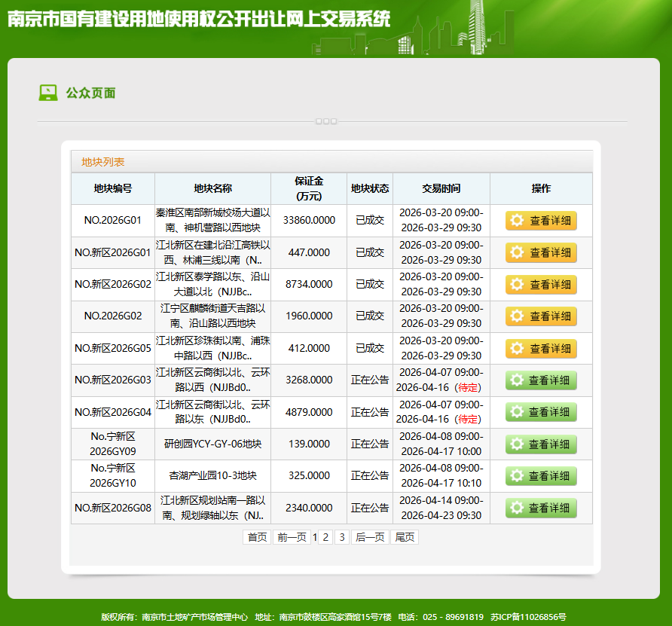The width and height of the screenshot is (672, 626).
Task: Select the 地块列表 panel tab
Action: pyautogui.click(x=103, y=162)
